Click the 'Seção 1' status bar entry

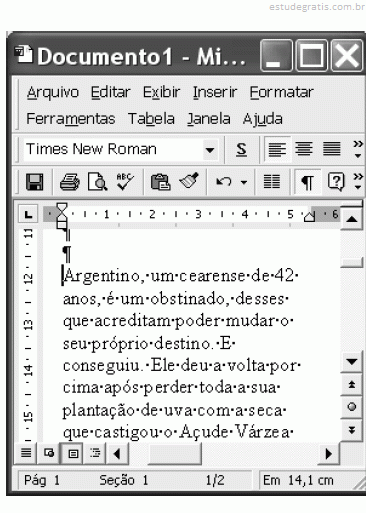pyautogui.click(x=124, y=481)
